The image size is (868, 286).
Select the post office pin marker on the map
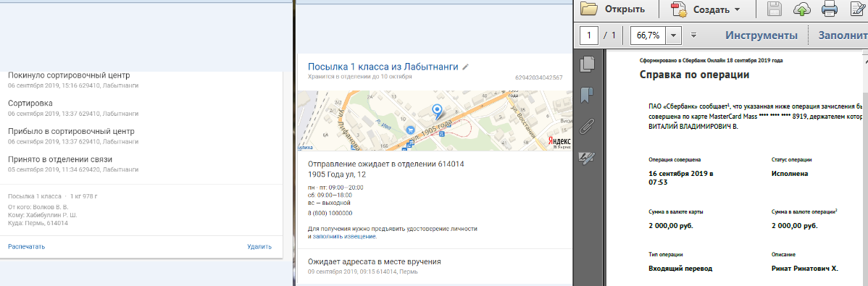coord(437,112)
